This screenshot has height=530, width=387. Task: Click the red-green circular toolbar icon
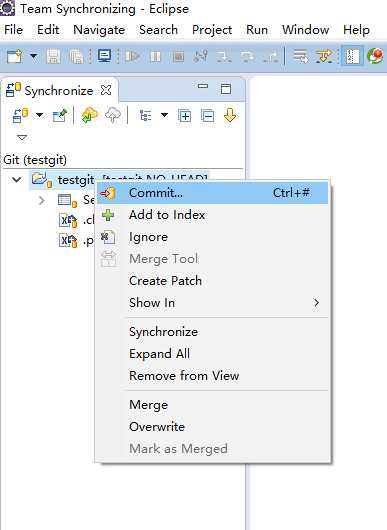(375, 56)
